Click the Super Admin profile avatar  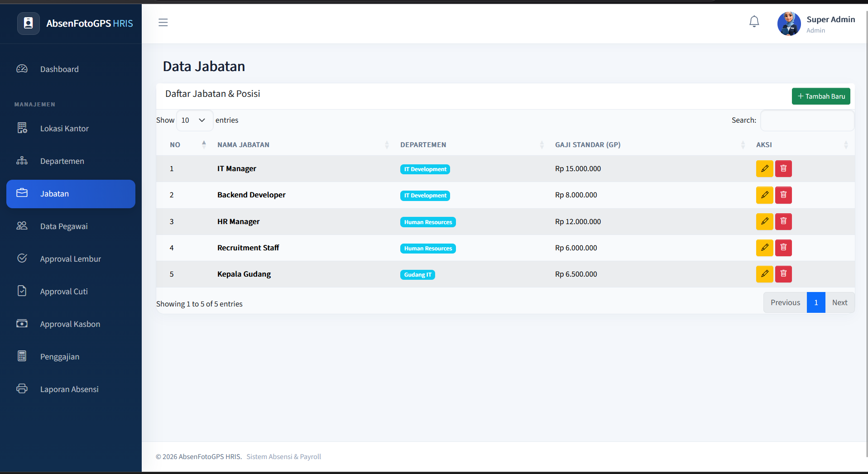[789, 24]
